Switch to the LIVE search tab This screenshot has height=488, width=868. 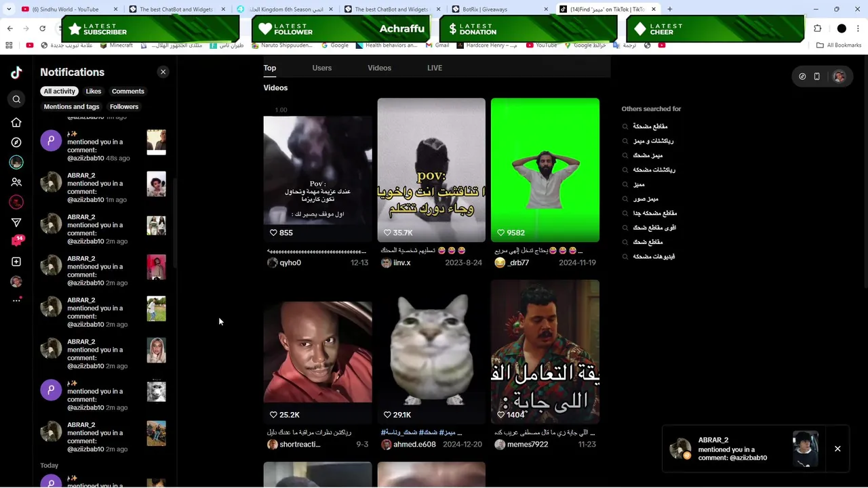coord(435,68)
